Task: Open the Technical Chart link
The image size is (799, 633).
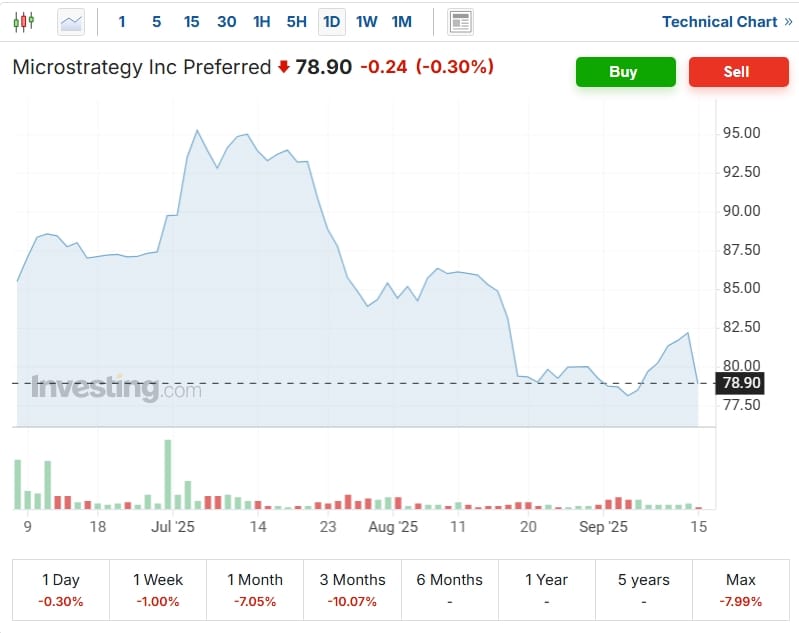Action: click(x=727, y=22)
